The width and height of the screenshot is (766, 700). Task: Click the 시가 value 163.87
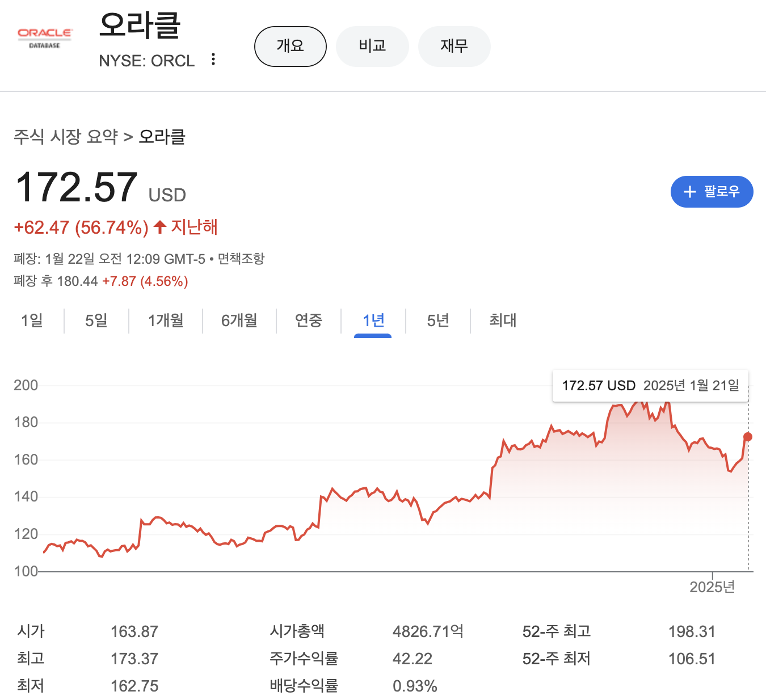(134, 631)
